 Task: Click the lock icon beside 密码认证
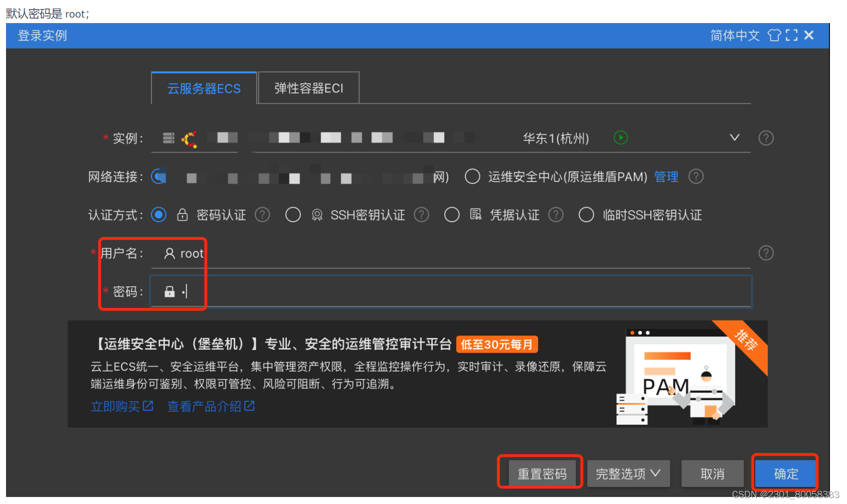pos(183,215)
